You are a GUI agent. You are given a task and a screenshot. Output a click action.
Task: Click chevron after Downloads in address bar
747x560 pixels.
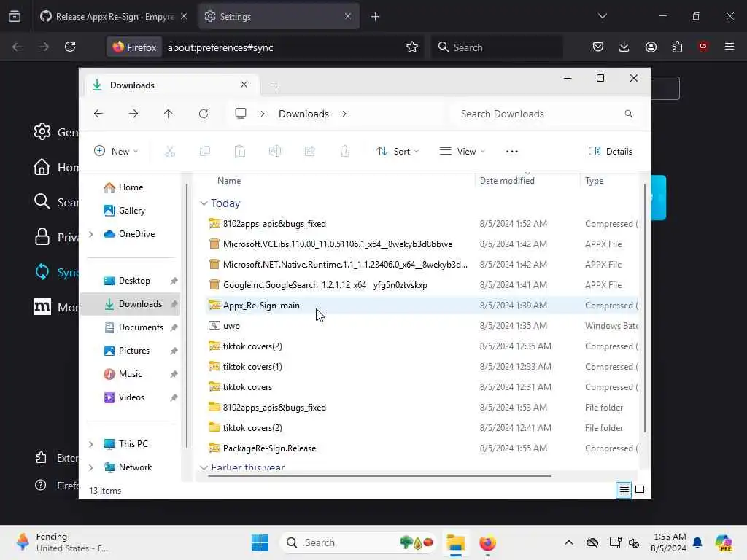tap(344, 114)
